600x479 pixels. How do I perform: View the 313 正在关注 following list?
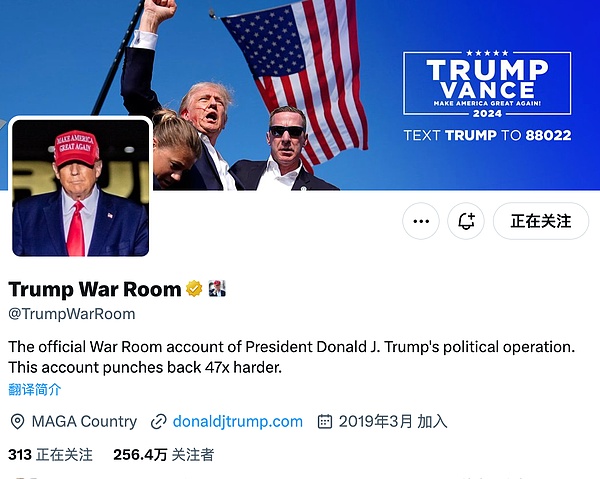(x=51, y=455)
